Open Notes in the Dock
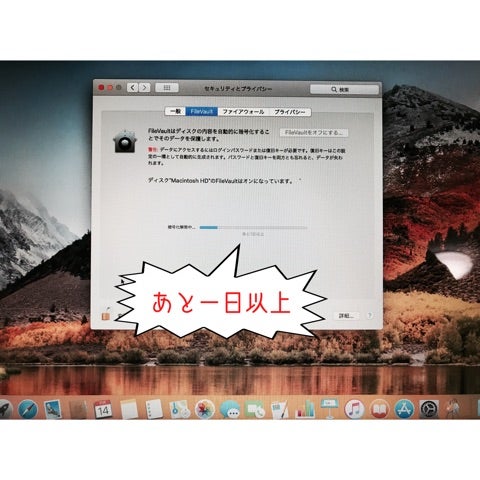This screenshot has width=480, height=480. tap(129, 409)
